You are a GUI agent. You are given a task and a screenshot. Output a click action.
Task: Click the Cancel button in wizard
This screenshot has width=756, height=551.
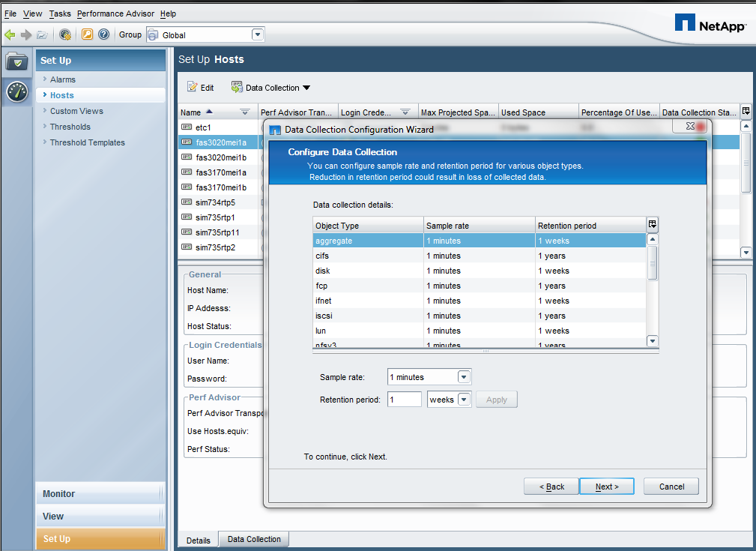pyautogui.click(x=671, y=487)
